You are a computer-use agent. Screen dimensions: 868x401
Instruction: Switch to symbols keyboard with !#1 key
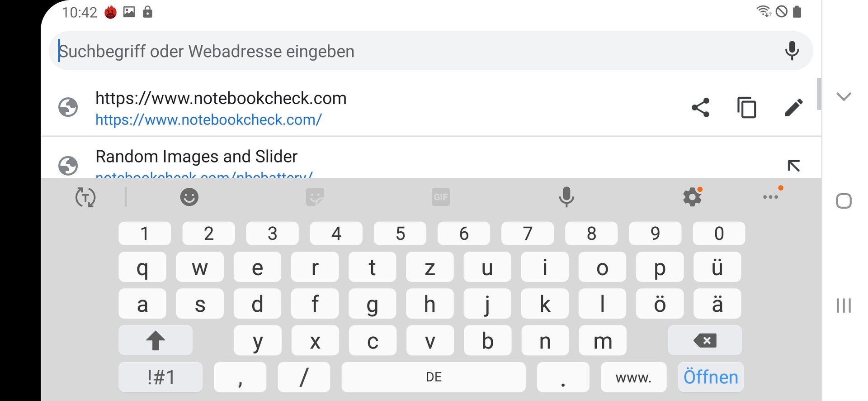160,377
